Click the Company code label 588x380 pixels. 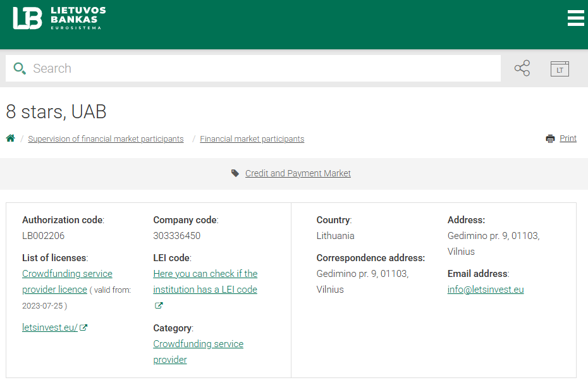186,220
